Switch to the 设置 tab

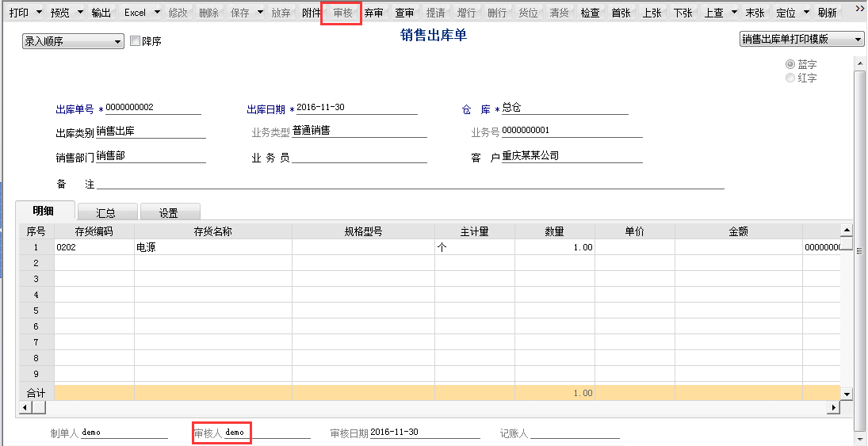pyautogui.click(x=168, y=212)
